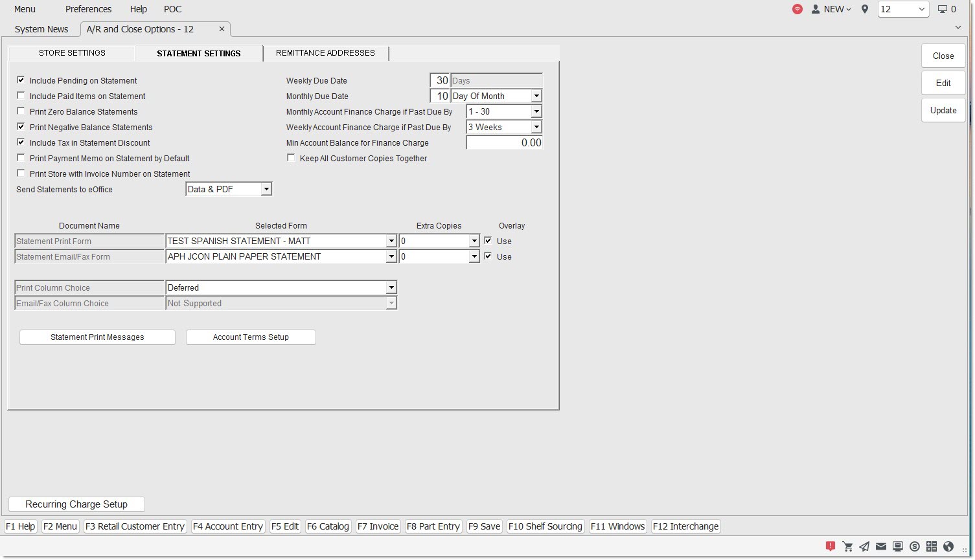Viewport: 975px width, 560px height.
Task: Switch to the Remittance Addresses tab
Action: 325,53
